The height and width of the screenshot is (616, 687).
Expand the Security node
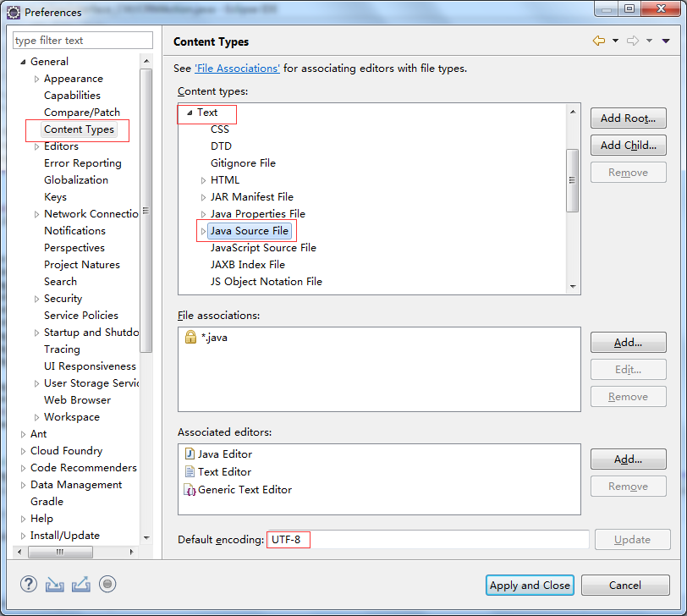[37, 299]
